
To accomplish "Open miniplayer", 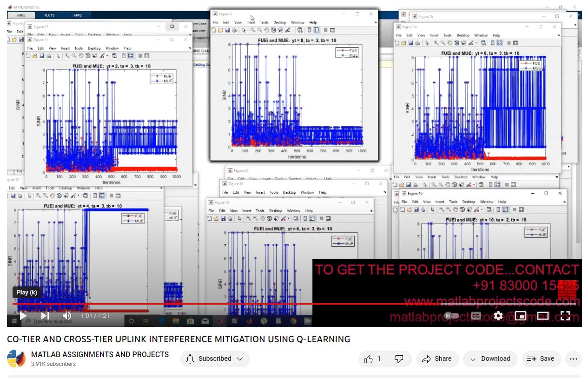I will click(x=520, y=316).
